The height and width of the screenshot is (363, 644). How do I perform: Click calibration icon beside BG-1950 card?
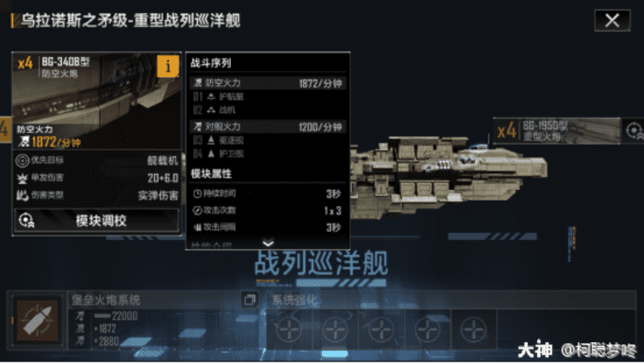point(634,131)
